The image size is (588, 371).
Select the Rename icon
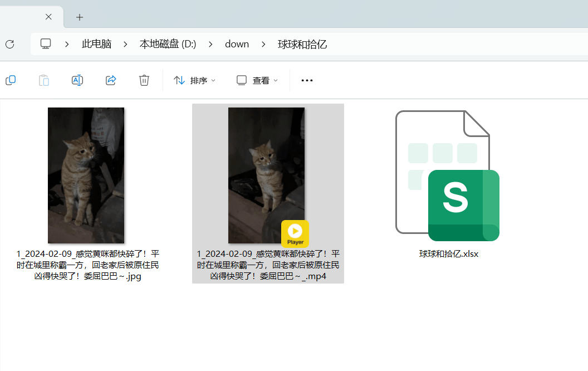[77, 80]
